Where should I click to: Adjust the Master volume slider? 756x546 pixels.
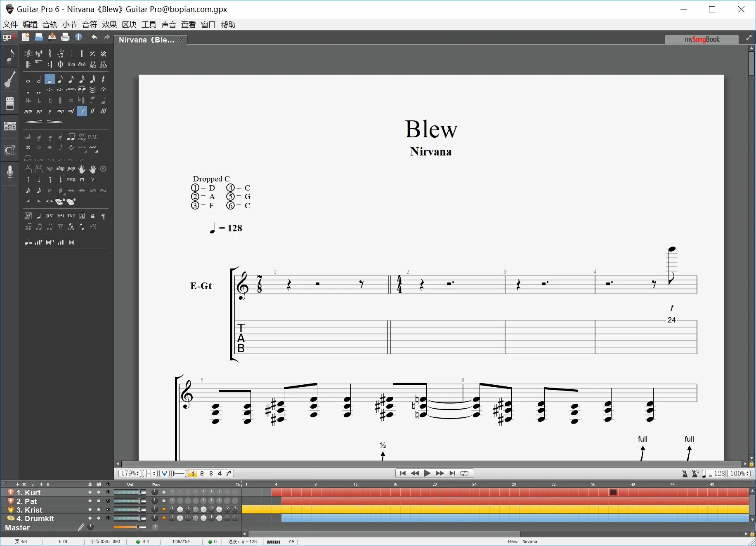pyautogui.click(x=130, y=527)
